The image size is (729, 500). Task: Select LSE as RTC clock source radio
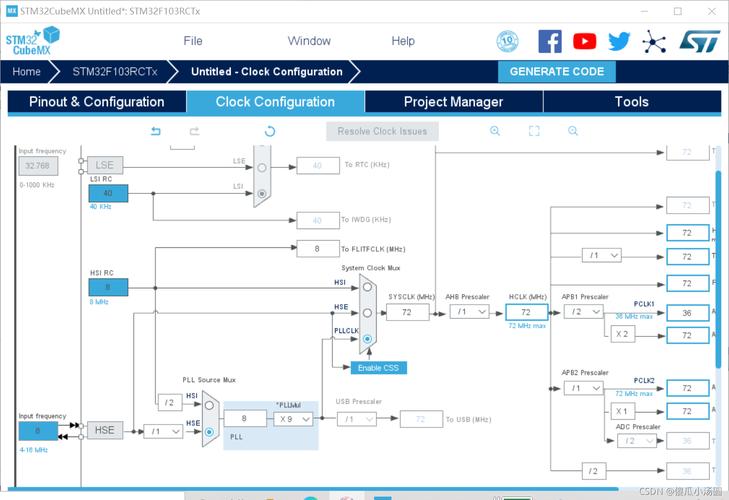pyautogui.click(x=262, y=167)
